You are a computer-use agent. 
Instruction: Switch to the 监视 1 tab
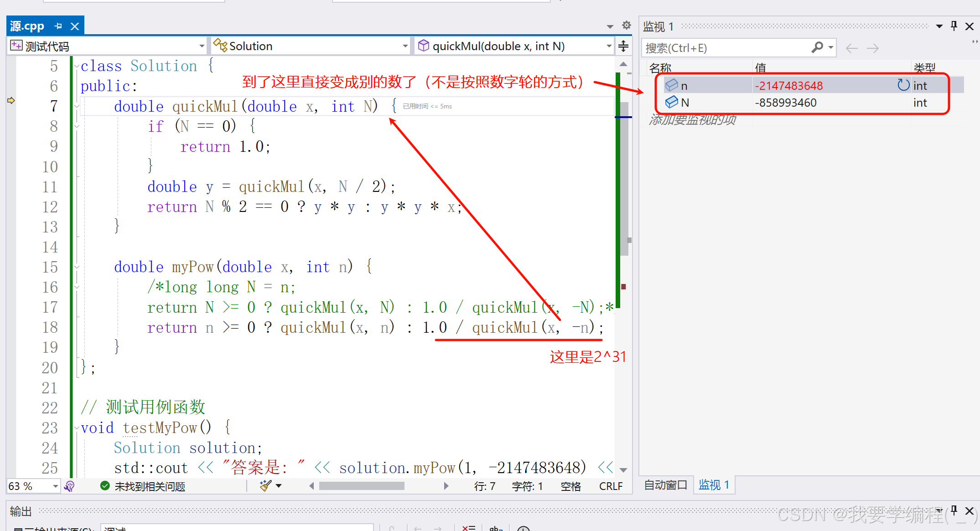pos(714,485)
